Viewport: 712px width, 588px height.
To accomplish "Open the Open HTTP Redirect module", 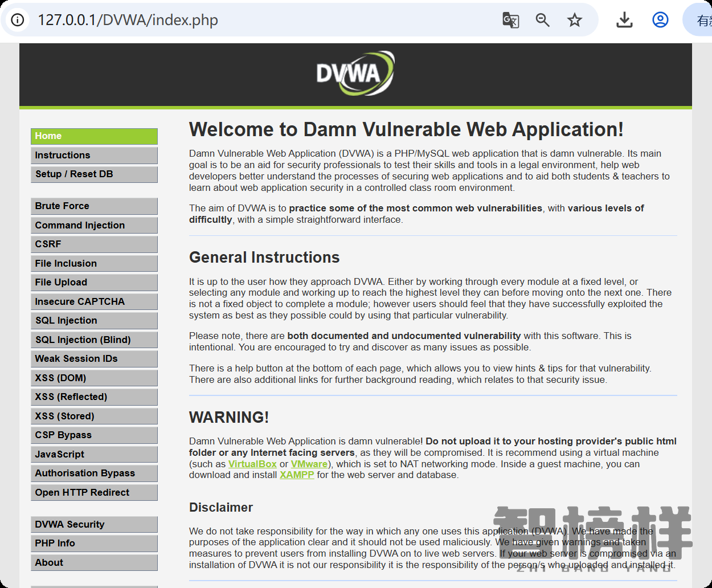I will click(94, 493).
